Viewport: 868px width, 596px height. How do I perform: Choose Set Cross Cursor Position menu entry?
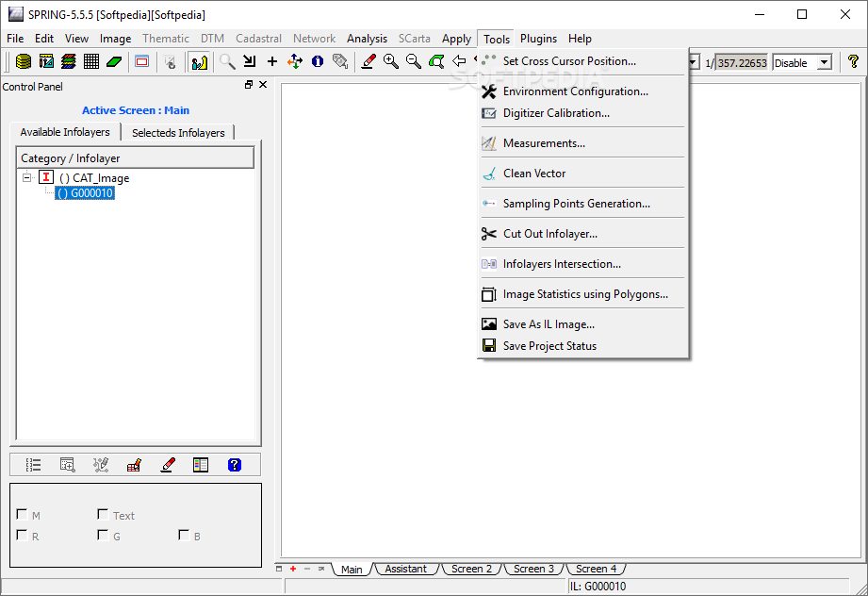coord(583,61)
